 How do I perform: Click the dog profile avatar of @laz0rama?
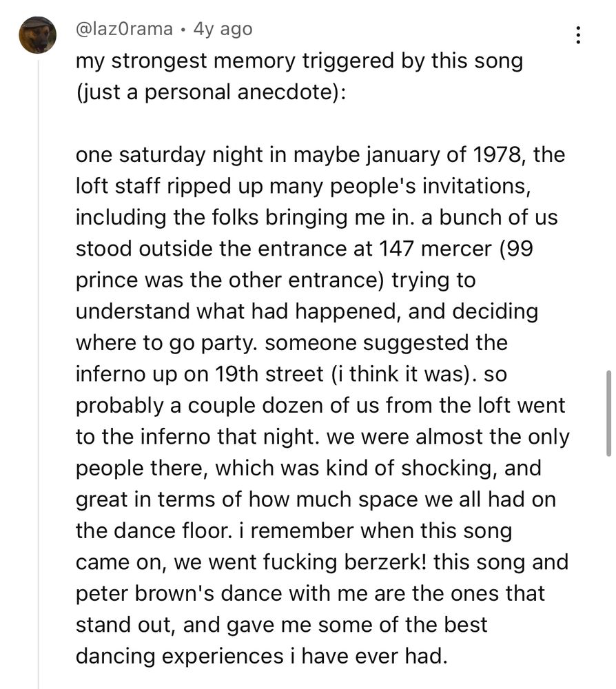[38, 35]
